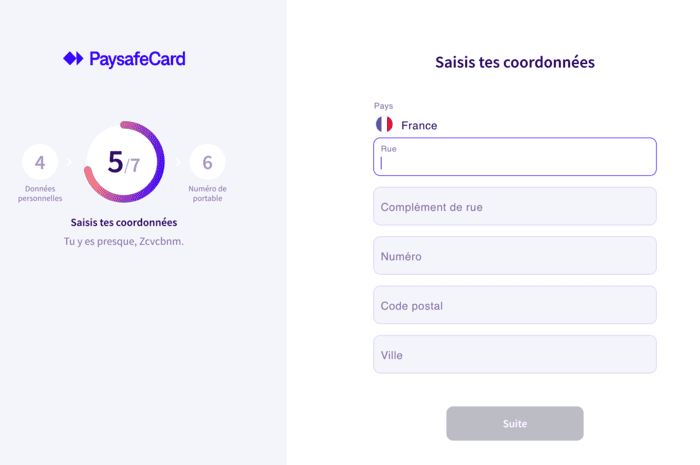The width and height of the screenshot is (700, 465).
Task: Click the step 6 circle
Action: pos(207,162)
